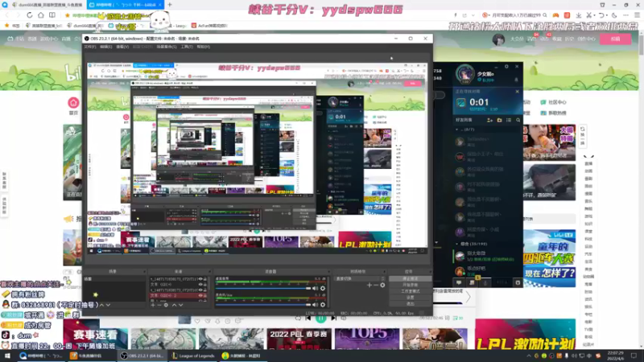Lock the second source in Sources list
Viewport: 644px width, 362px height.
point(205,285)
